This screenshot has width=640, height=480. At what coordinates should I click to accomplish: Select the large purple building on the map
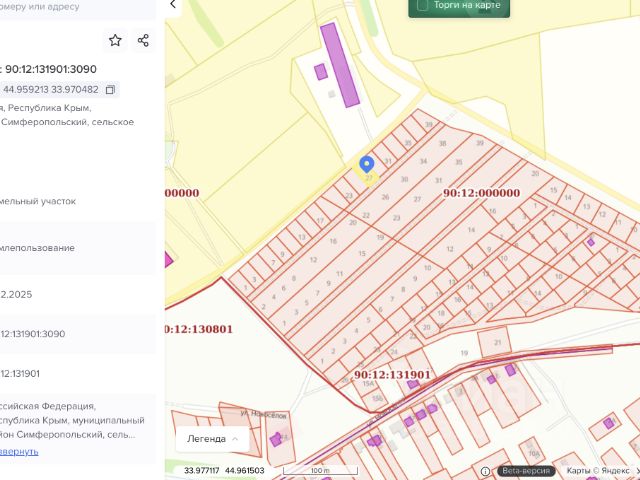[x=340, y=65]
